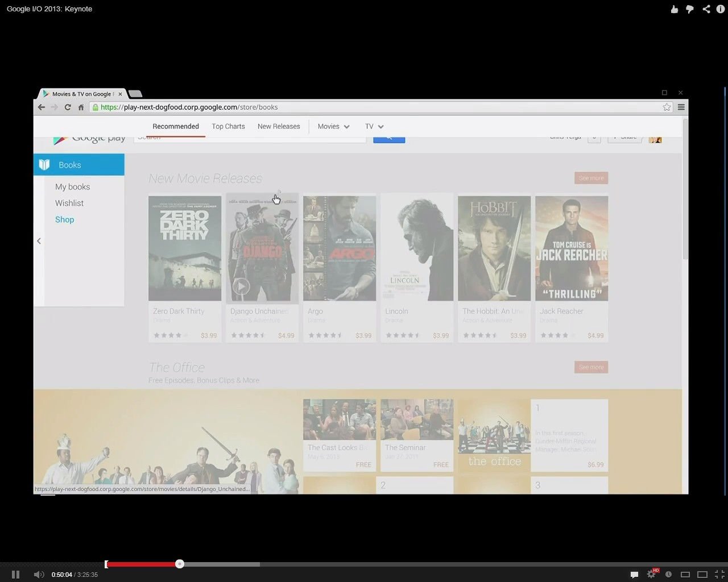Select Shop in sidebar
Viewport: 728px width, 582px height.
64,219
